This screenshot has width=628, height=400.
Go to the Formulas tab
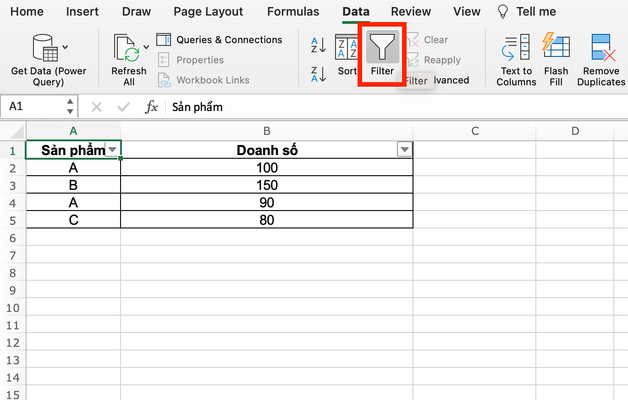tap(293, 12)
